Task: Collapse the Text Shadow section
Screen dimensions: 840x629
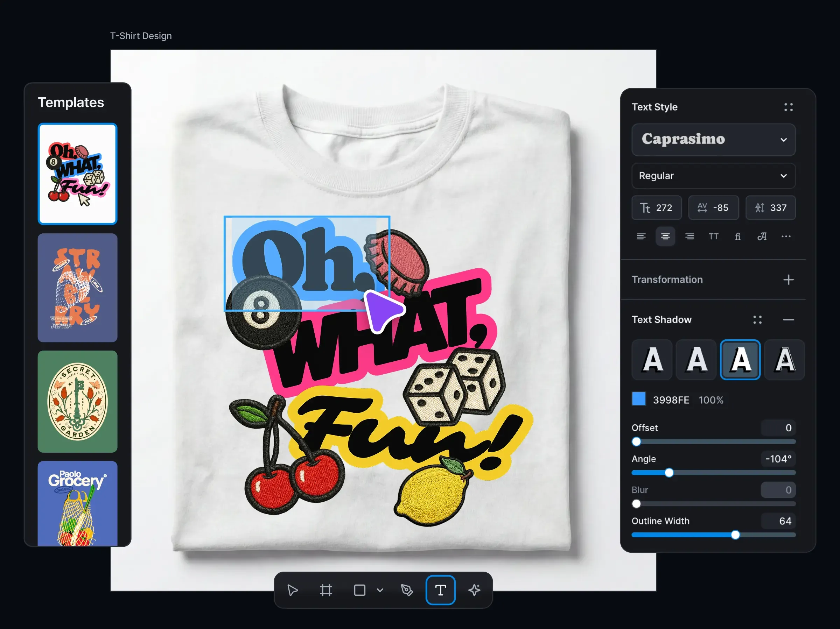Action: tap(788, 320)
